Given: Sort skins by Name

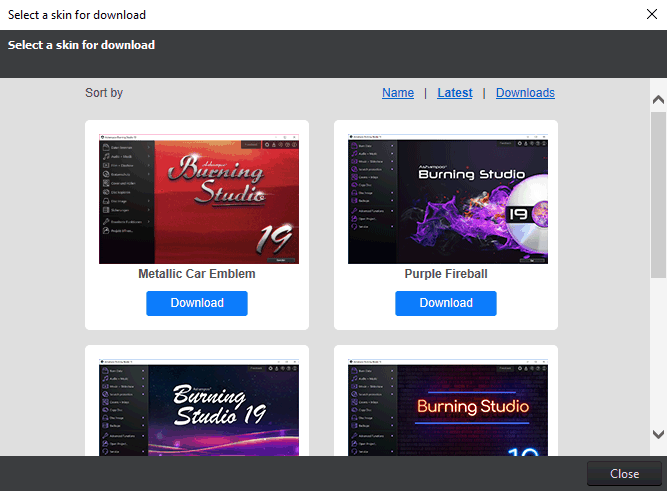Looking at the screenshot, I should coord(398,93).
